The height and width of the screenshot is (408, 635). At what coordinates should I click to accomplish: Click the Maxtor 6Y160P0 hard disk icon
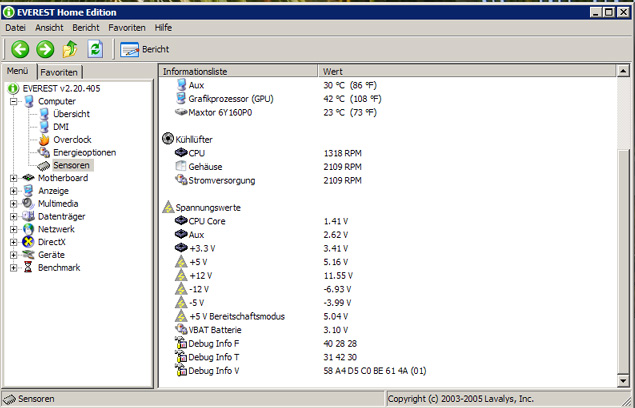[x=181, y=112]
